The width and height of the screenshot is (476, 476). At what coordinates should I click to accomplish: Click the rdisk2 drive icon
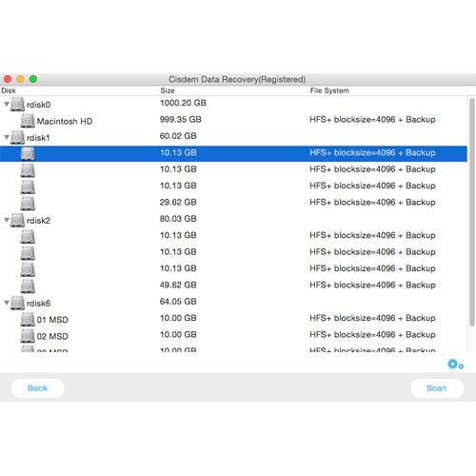pos(17,220)
